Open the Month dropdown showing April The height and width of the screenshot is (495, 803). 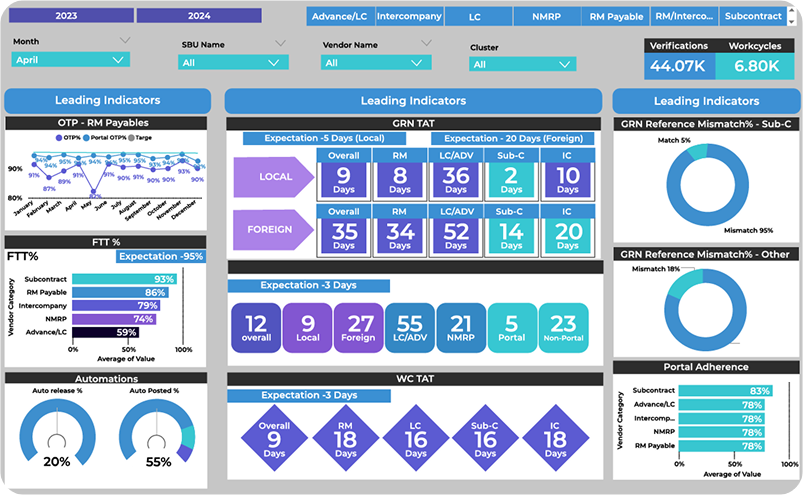pos(71,60)
